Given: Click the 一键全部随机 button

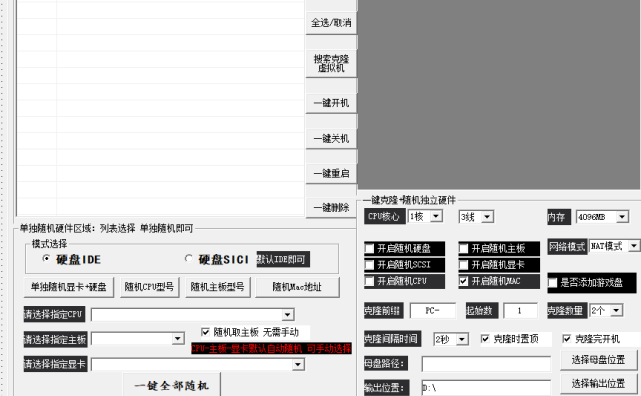Looking at the screenshot, I should coord(172,385).
